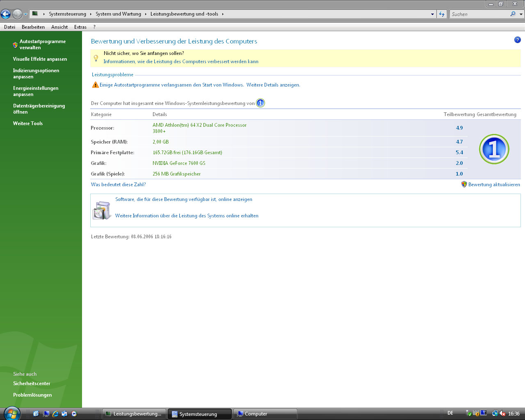Open 'Autostartprogramme verwalten' link
The image size is (525, 420).
click(43, 44)
